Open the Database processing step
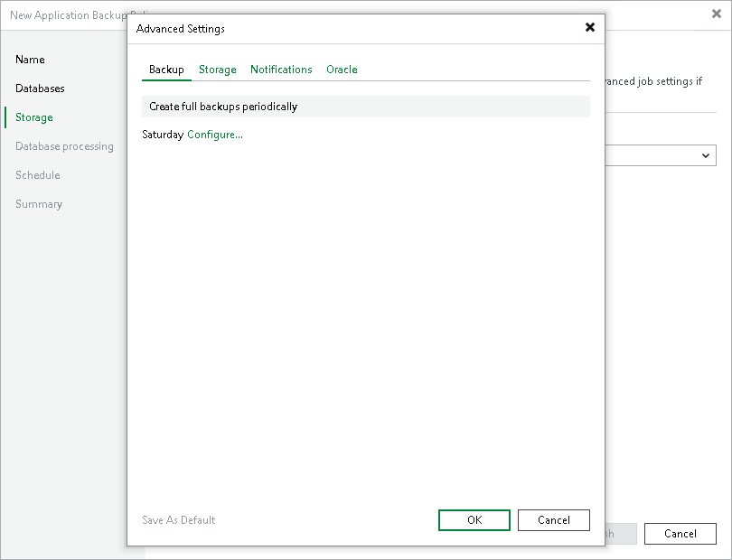 63,145
